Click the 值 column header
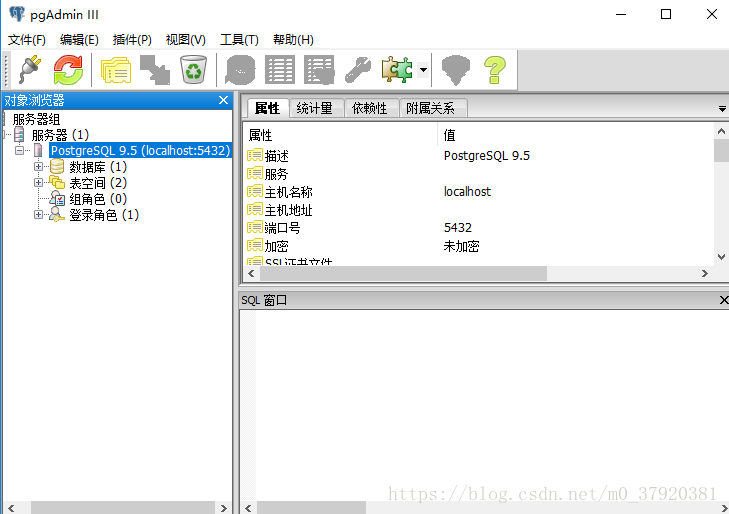The height and width of the screenshot is (514, 729). 576,135
